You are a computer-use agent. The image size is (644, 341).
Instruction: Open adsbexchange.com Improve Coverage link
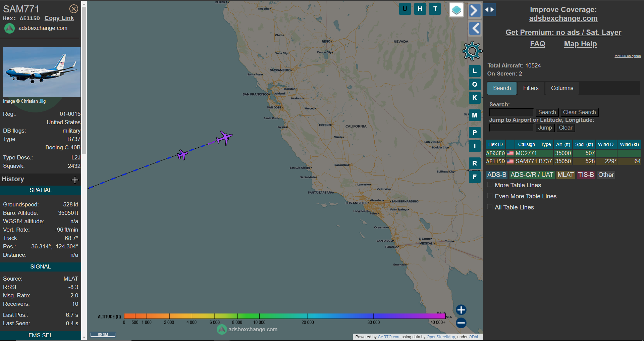point(563,18)
